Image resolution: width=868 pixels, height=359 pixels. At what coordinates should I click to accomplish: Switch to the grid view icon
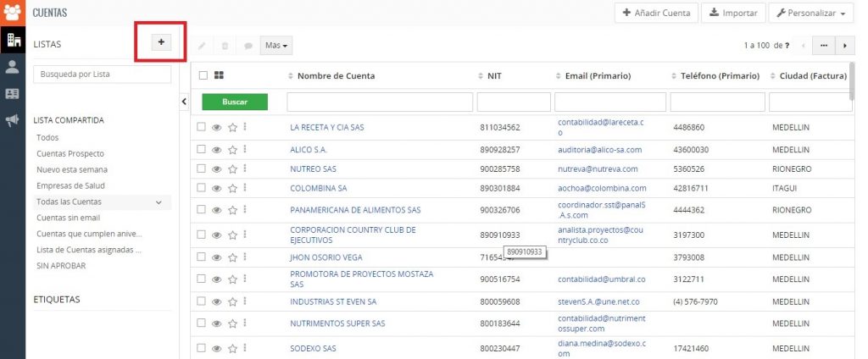pos(220,75)
